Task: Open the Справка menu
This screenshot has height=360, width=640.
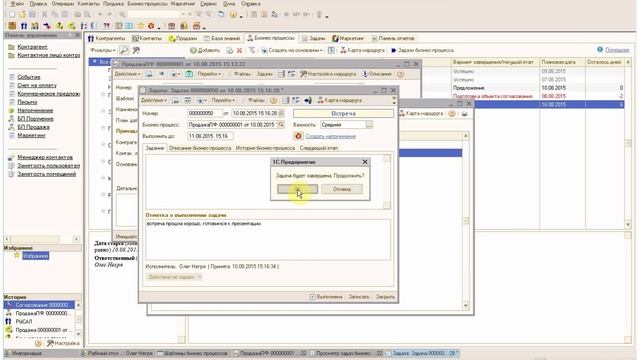Action: coord(251,4)
